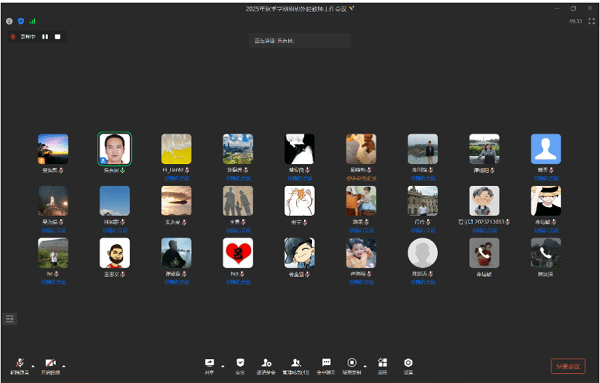Select the girl at piano avatar
Viewport: 600px width, 383px height.
[361, 201]
